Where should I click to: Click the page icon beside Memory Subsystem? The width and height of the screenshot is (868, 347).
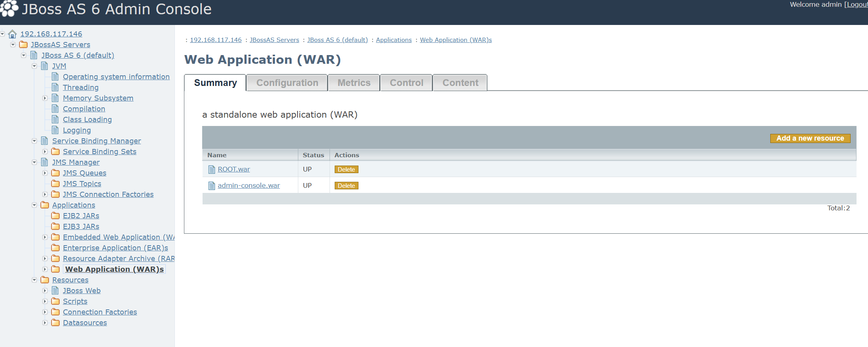[55, 98]
